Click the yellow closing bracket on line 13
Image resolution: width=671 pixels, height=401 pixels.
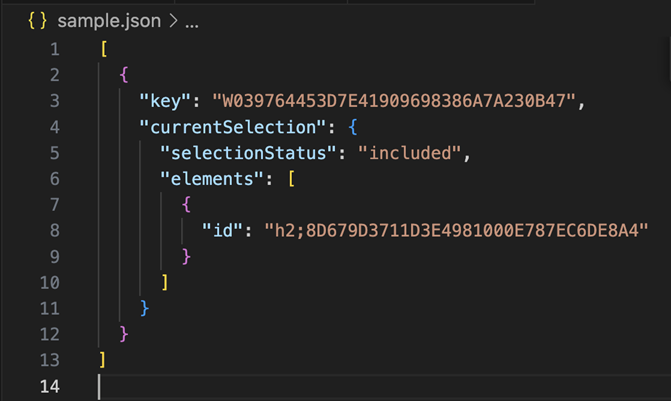point(102,360)
